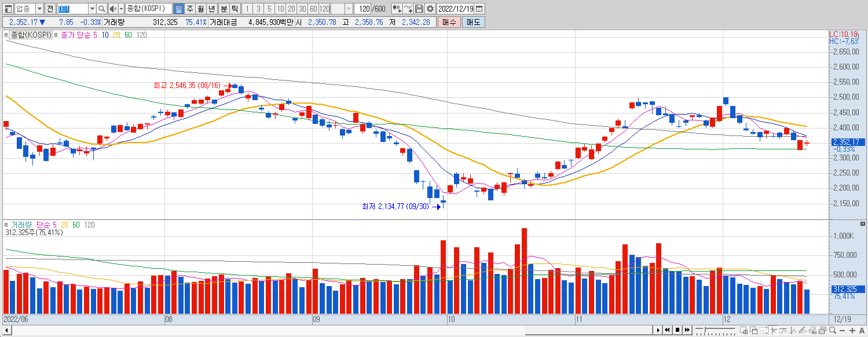Toggle the square box before 종가 단순
868x337 pixels.
tap(56, 35)
